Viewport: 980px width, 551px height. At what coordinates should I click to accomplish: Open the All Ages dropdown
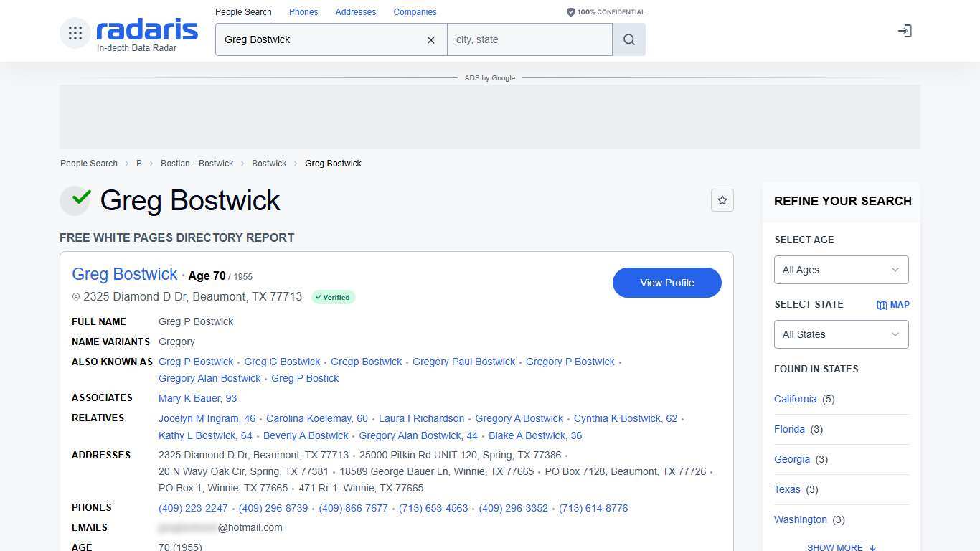[x=840, y=270]
